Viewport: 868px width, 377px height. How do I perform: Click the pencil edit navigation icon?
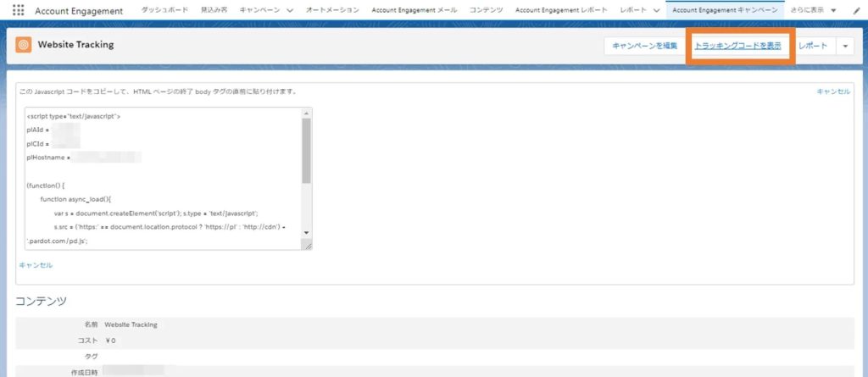pyautogui.click(x=857, y=10)
